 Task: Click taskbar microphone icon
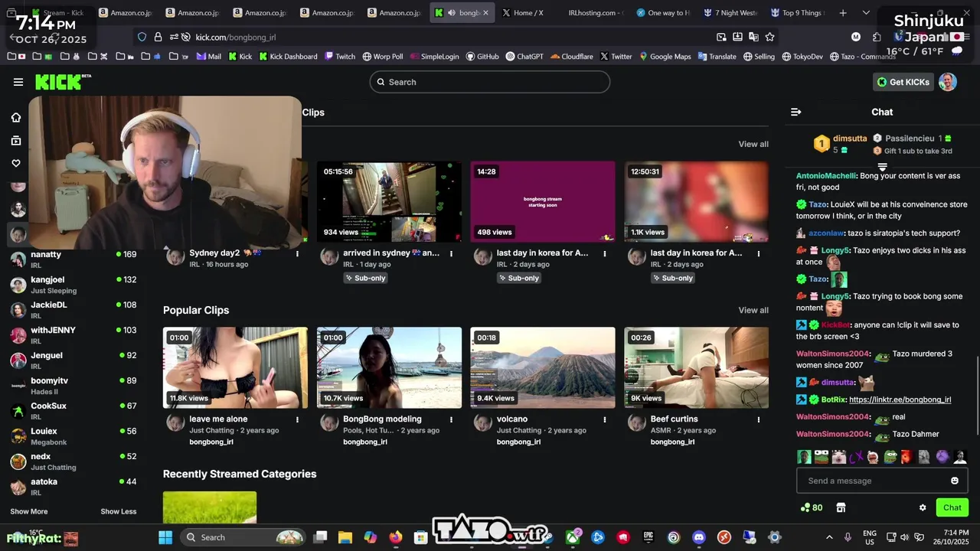pyautogui.click(x=848, y=537)
